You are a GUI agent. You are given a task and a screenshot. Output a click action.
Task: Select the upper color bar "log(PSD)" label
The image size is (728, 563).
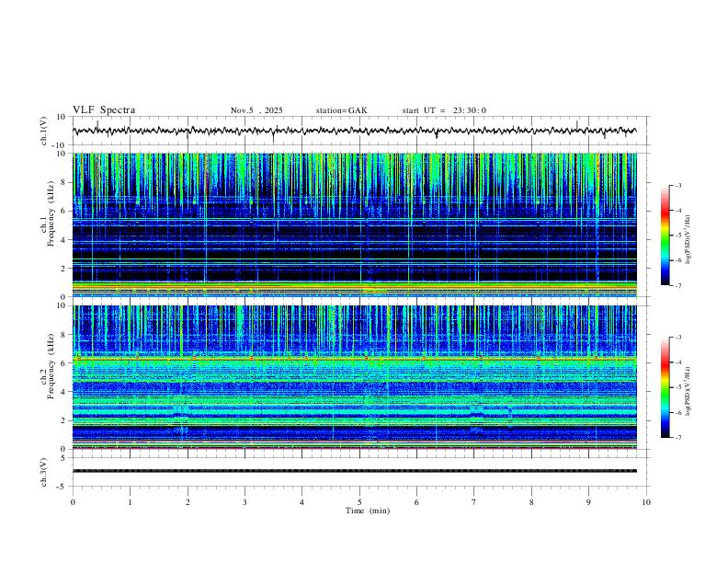click(688, 239)
